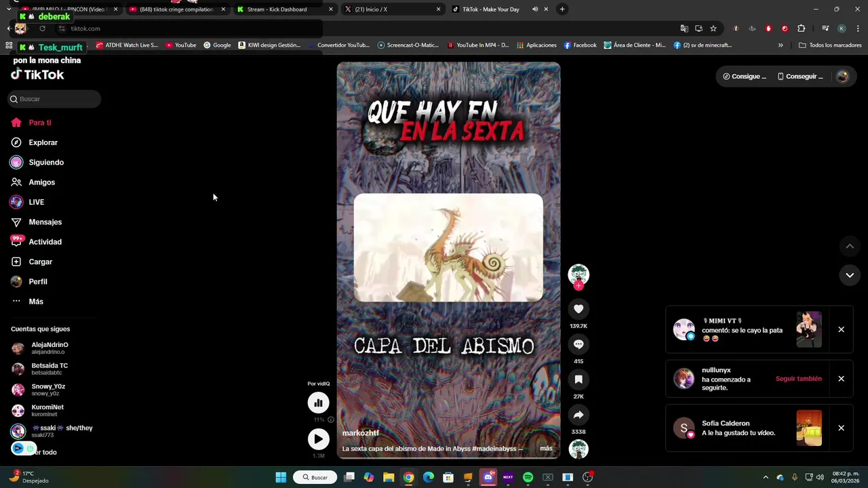Open the Amigos page
This screenshot has height=488, width=868.
(33, 182)
